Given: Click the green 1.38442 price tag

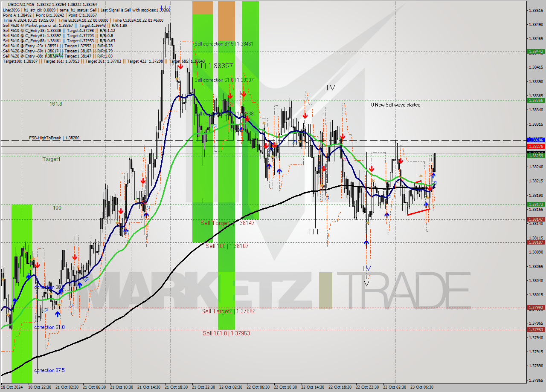Looking at the screenshot, I should 536,51.
